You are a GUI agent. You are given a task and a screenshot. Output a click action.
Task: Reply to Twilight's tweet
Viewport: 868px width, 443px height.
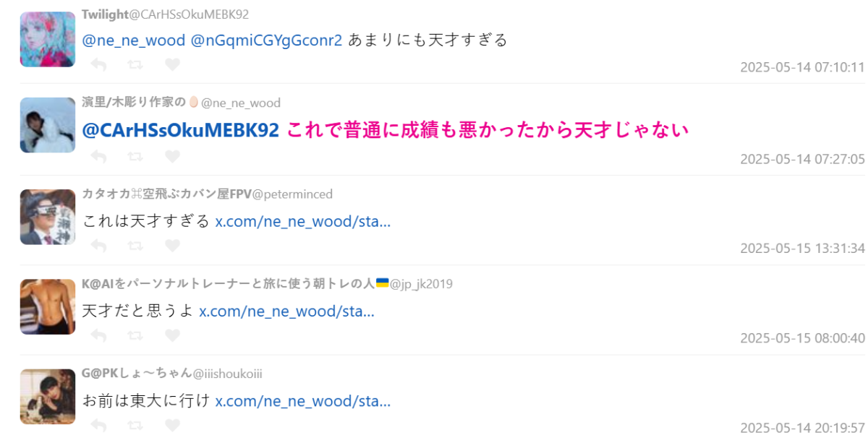99,65
